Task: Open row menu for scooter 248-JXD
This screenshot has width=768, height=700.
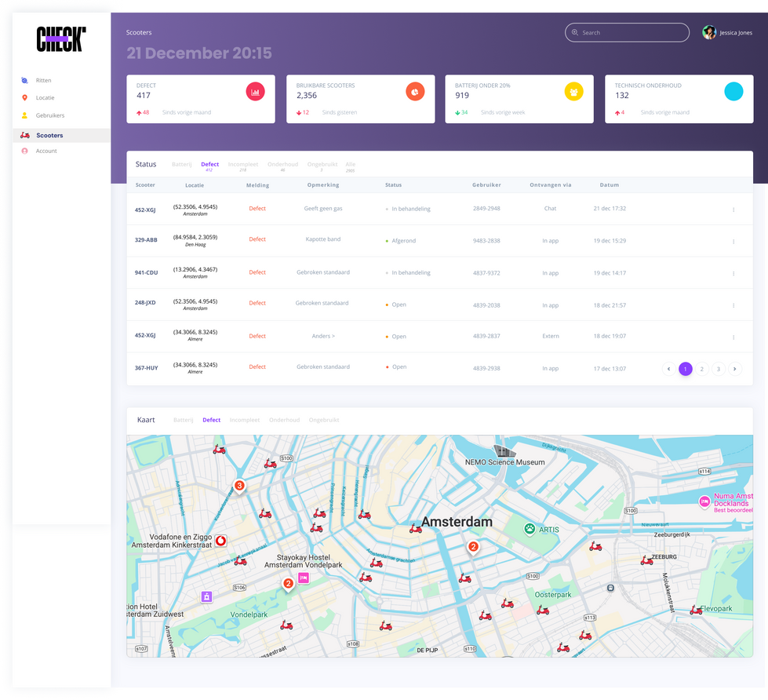Action: click(733, 305)
